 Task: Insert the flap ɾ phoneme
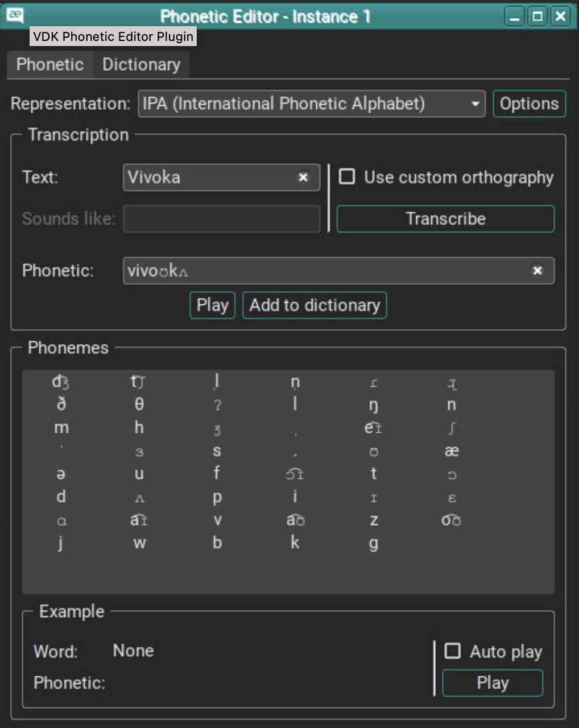pyautogui.click(x=374, y=383)
